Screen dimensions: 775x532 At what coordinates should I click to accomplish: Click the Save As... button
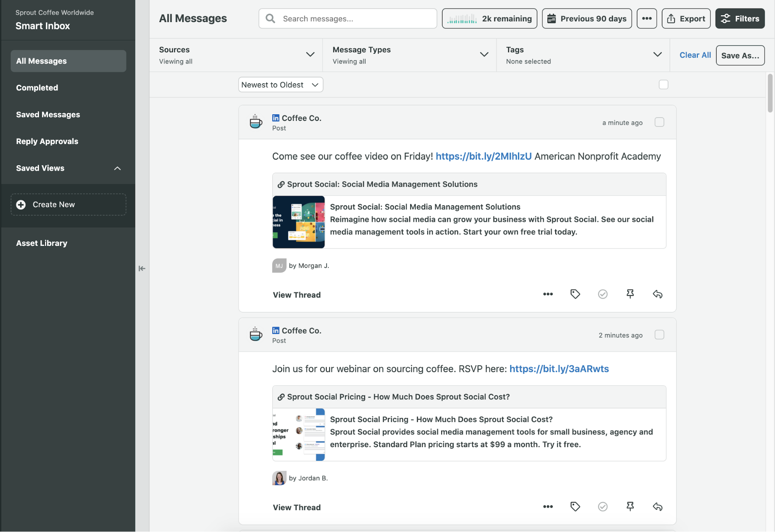740,55
